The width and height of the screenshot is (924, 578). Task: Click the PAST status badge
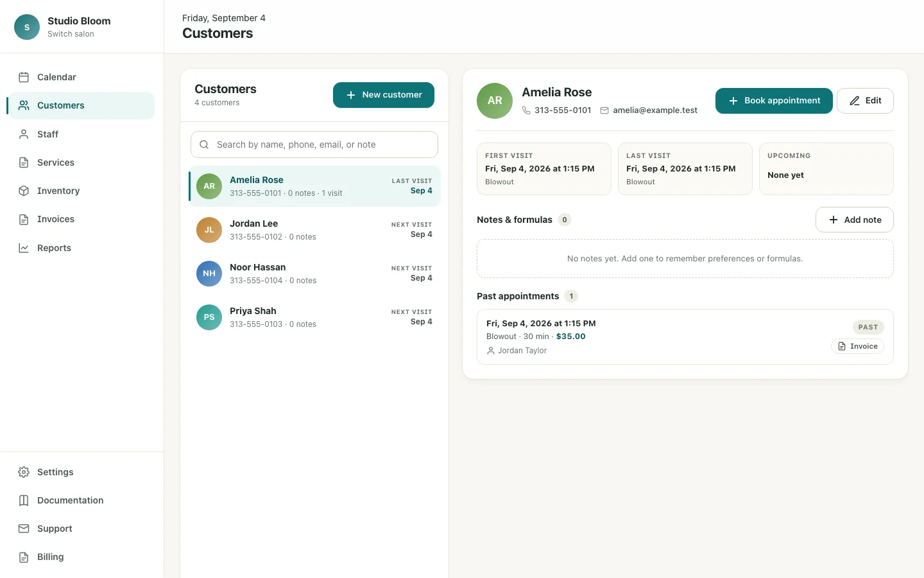(x=868, y=327)
